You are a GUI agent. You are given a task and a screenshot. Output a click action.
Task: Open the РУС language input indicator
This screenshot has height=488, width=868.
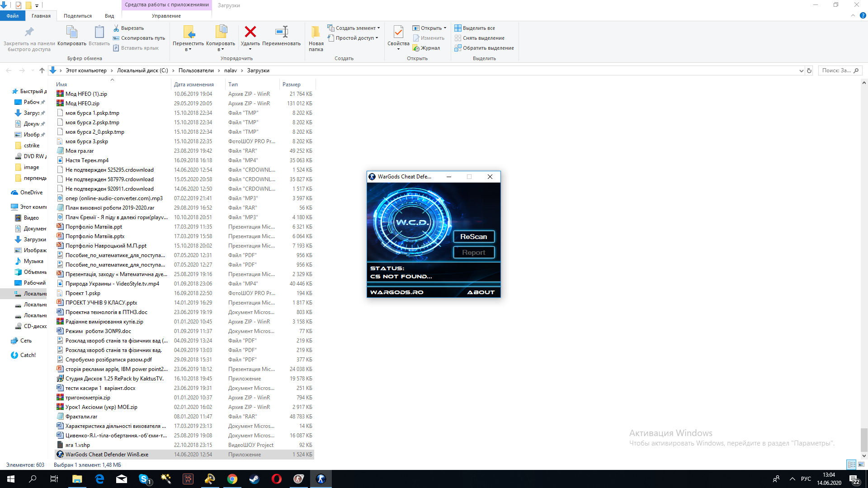[x=806, y=479]
